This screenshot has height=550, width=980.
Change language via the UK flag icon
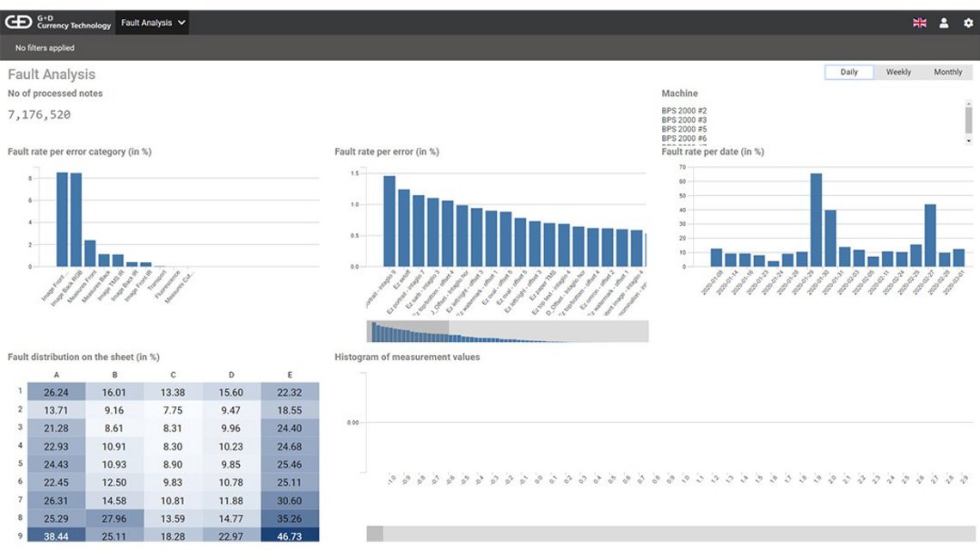pyautogui.click(x=919, y=22)
